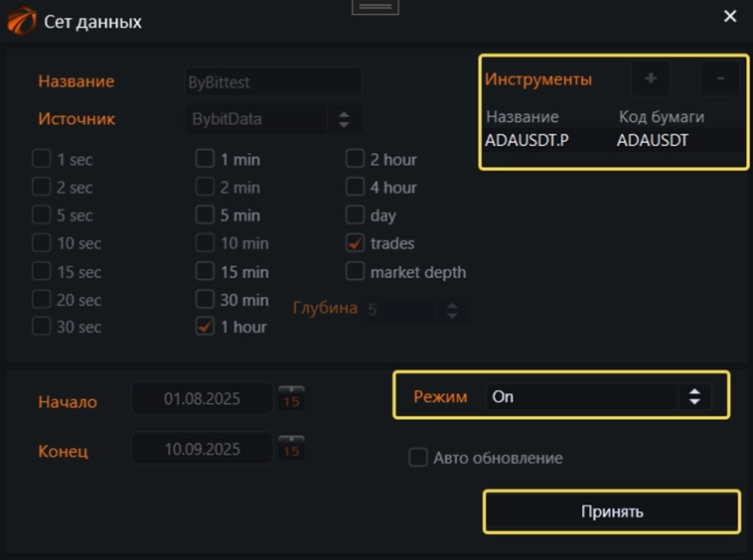Image resolution: width=753 pixels, height=560 pixels.
Task: Add instrument with the plus button
Action: tap(651, 78)
